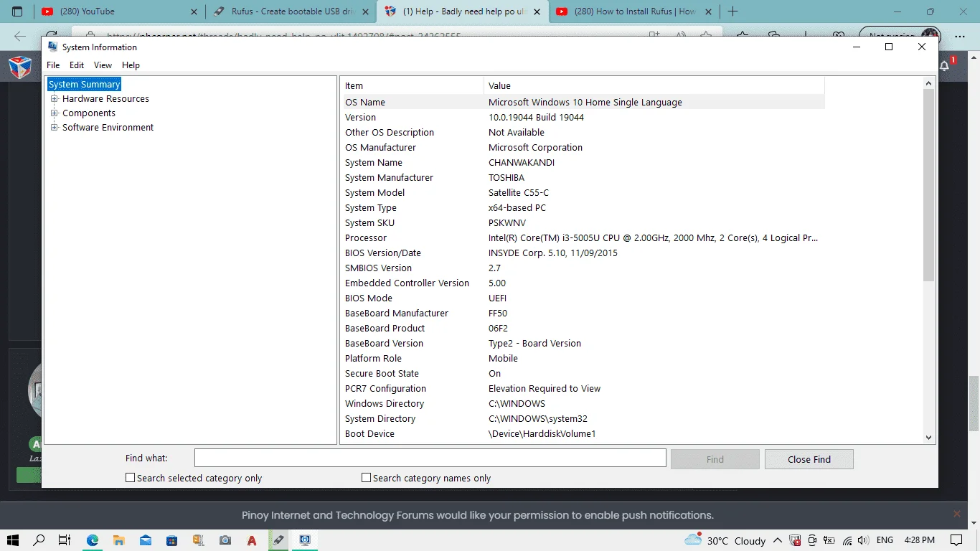Close the Rufus browser tab
The width and height of the screenshot is (980, 551).
click(x=366, y=11)
